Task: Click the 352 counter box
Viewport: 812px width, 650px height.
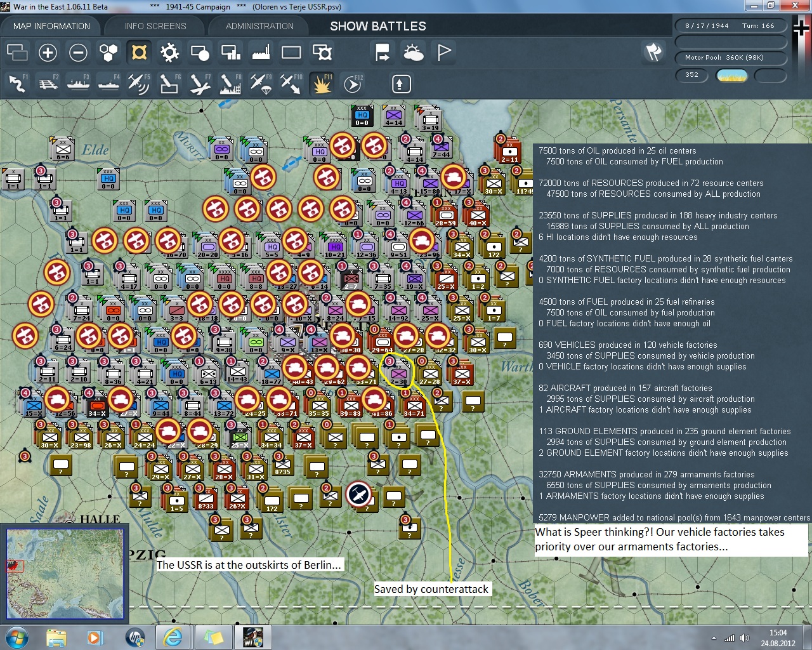Action: click(692, 75)
